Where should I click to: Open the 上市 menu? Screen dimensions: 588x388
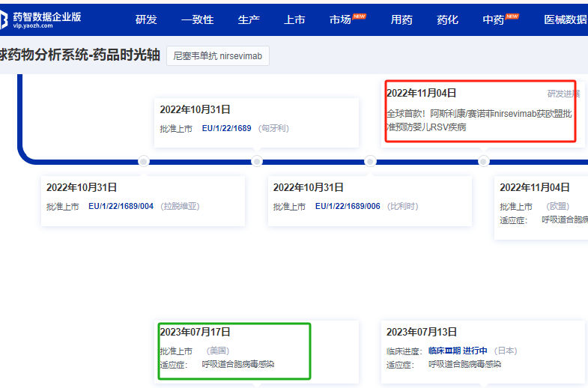click(x=294, y=19)
